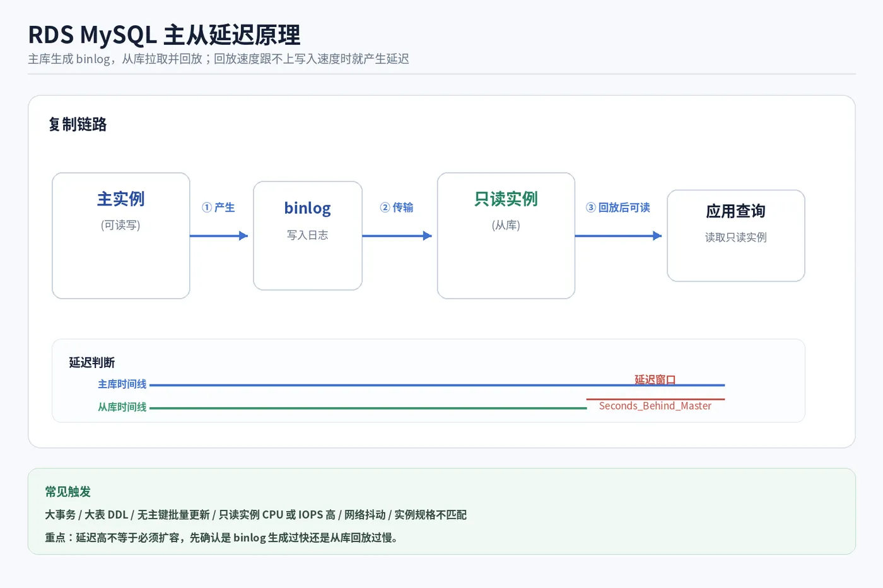Click the red "延迟窗口" label
The height and width of the screenshot is (588, 883).
pos(655,379)
